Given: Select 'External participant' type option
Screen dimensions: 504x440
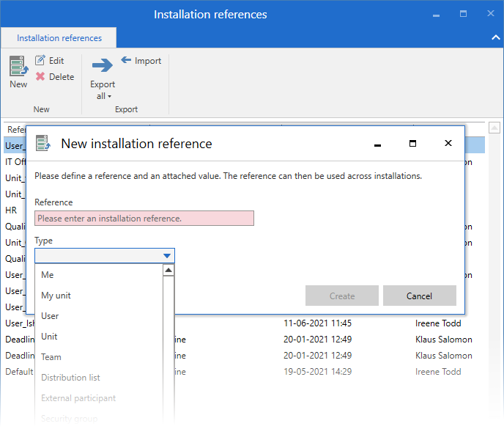Looking at the screenshot, I should (x=78, y=398).
